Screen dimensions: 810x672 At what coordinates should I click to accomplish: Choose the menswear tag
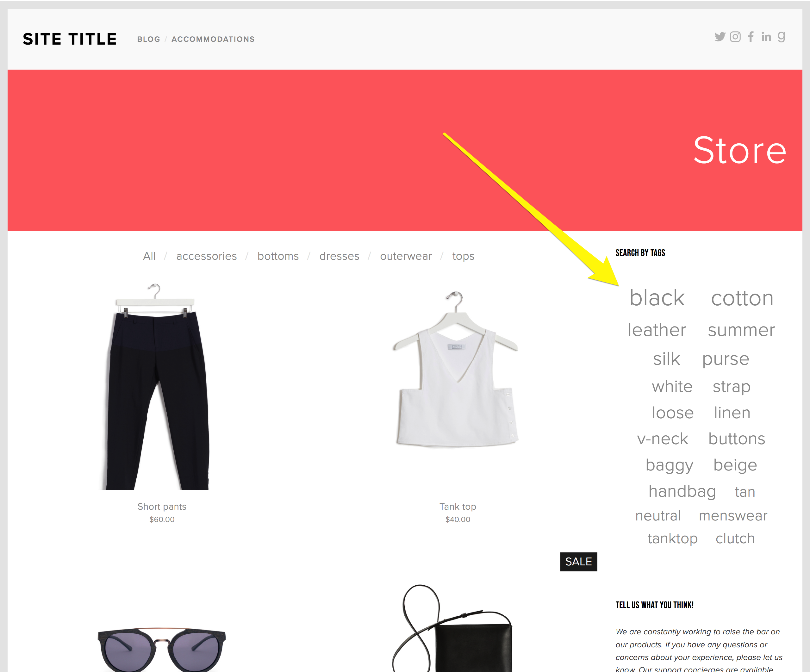pyautogui.click(x=733, y=516)
